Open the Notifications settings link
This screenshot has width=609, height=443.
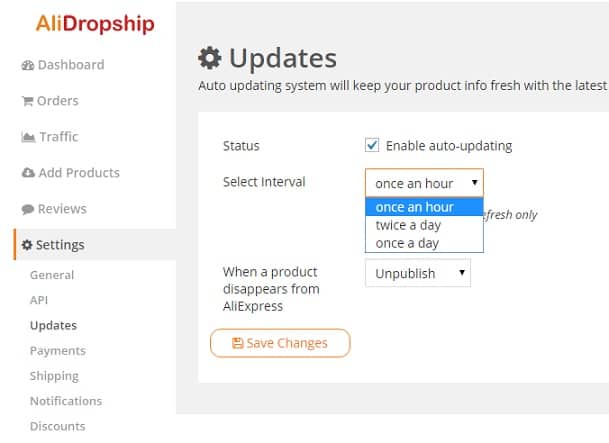coord(66,401)
